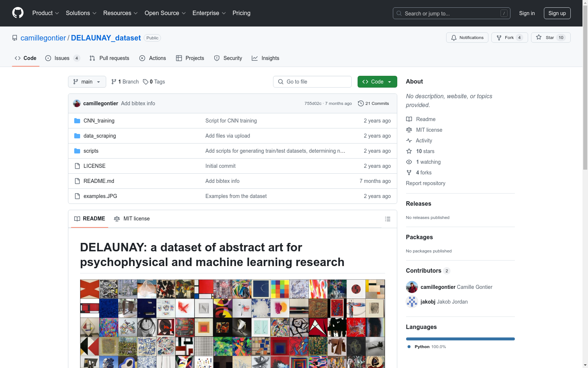This screenshot has width=588, height=368.
Task: Click the Sign up button
Action: [x=557, y=13]
